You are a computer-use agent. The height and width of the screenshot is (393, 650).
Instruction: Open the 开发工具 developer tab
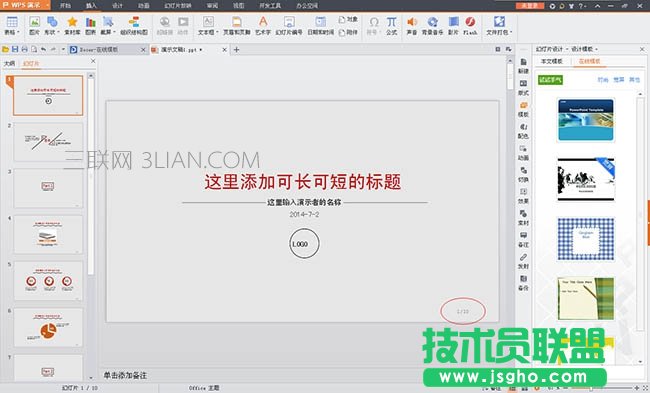(270, 6)
